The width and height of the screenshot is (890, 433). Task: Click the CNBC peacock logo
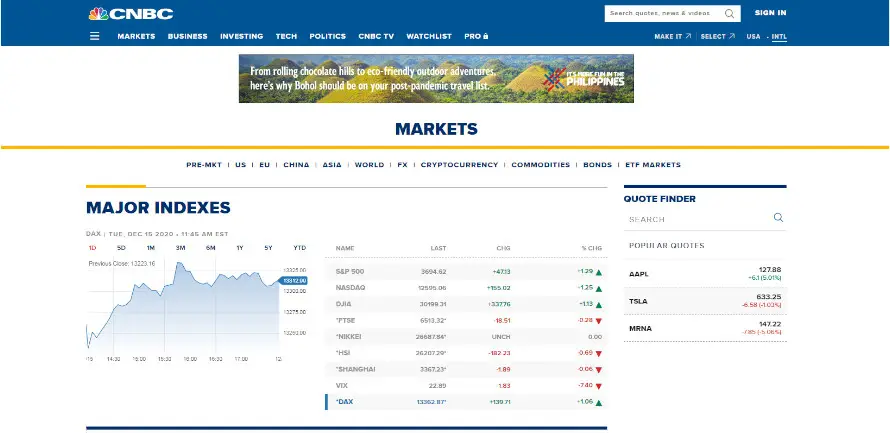(131, 14)
